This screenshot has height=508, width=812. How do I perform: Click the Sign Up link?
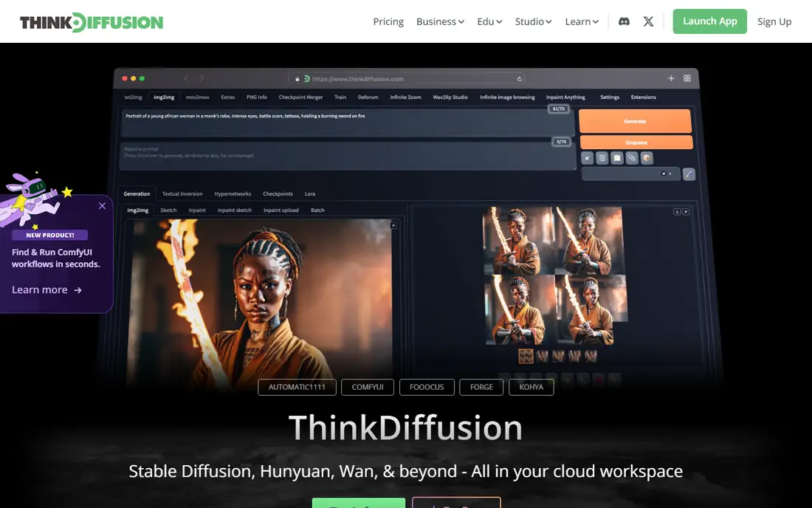click(774, 21)
